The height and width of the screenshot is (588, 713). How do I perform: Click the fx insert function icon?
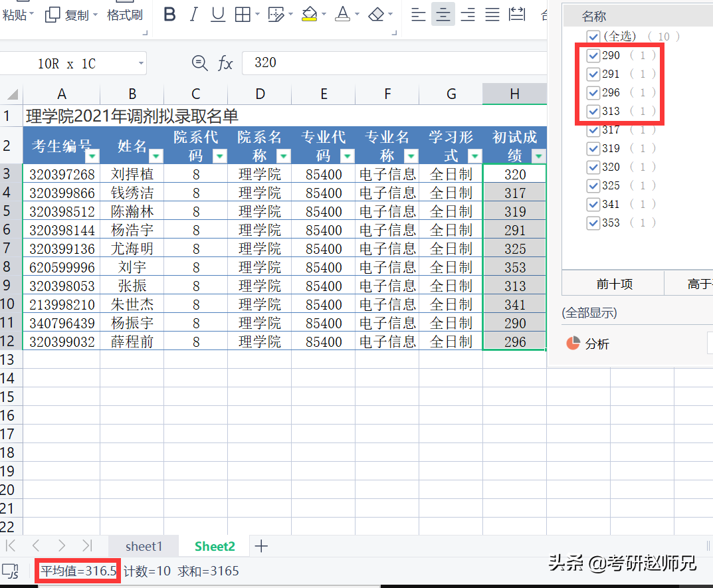pyautogui.click(x=226, y=63)
